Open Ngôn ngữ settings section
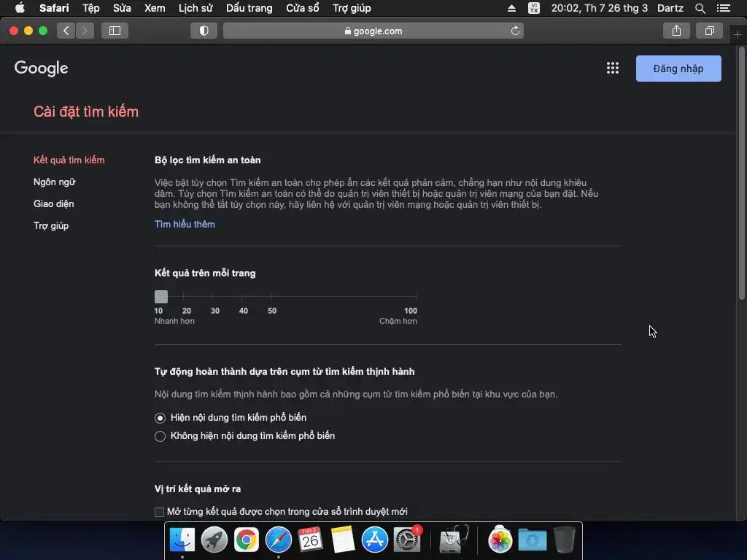The height and width of the screenshot is (560, 747). [54, 182]
